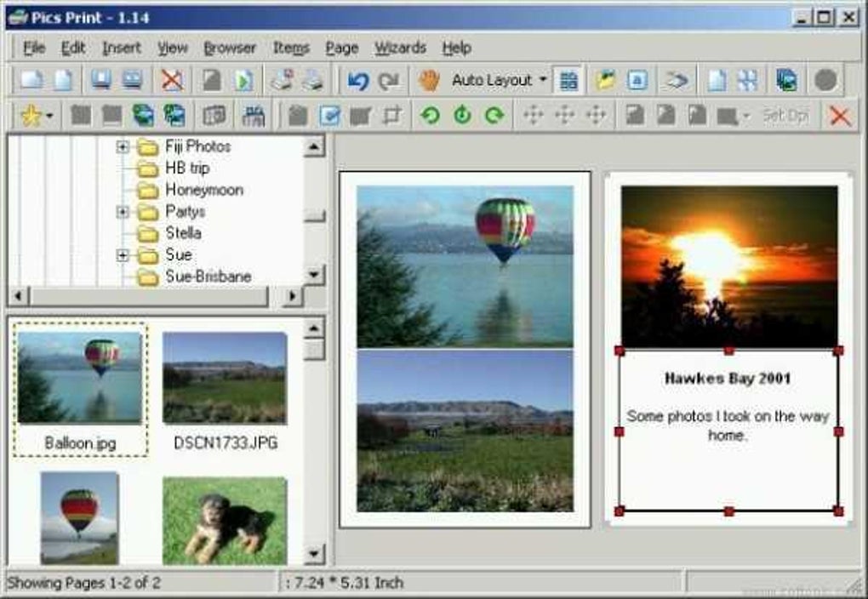868x599 pixels.
Task: Click the print preview icon left of the printer
Action: click(283, 81)
